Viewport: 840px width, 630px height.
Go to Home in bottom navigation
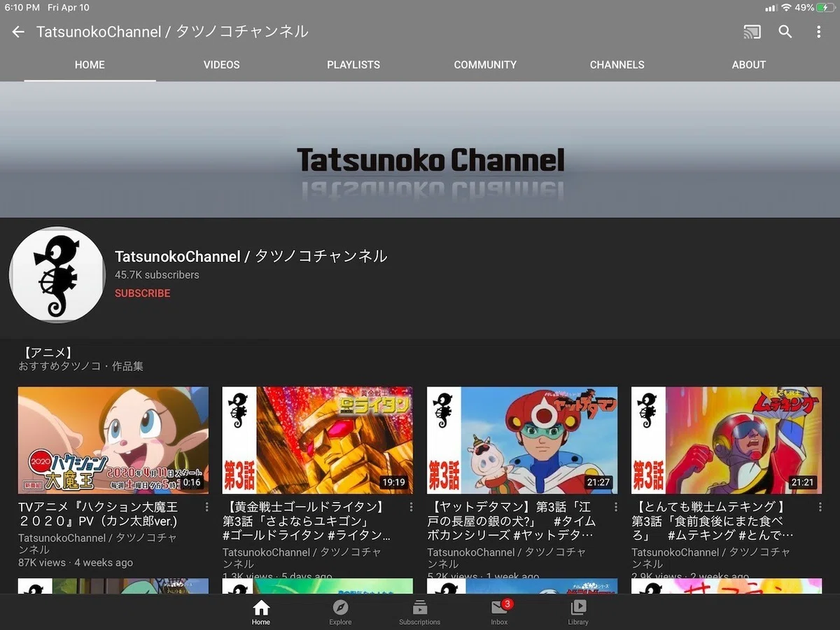coord(261,612)
